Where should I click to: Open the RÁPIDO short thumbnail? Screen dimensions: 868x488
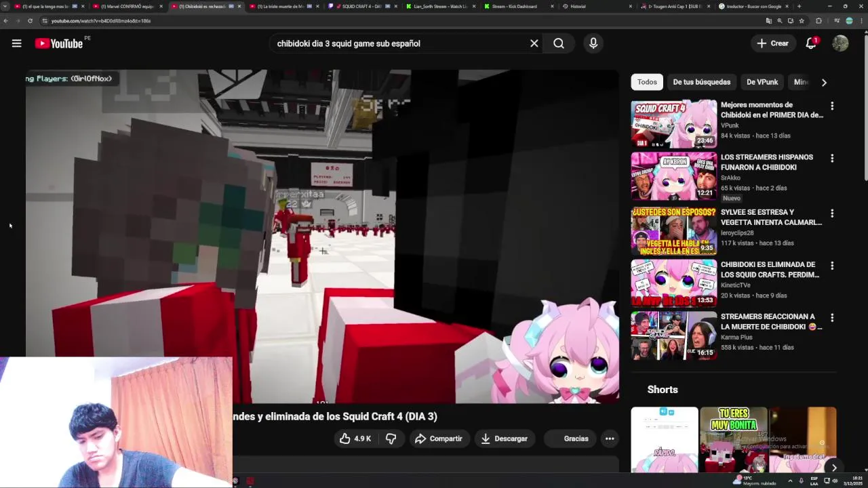(x=665, y=439)
